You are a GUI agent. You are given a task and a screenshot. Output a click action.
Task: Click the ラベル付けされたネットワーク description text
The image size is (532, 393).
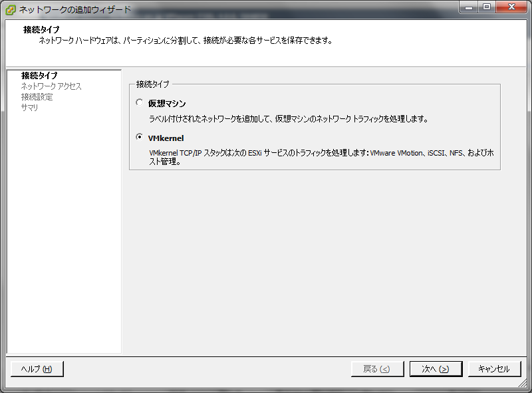click(289, 119)
